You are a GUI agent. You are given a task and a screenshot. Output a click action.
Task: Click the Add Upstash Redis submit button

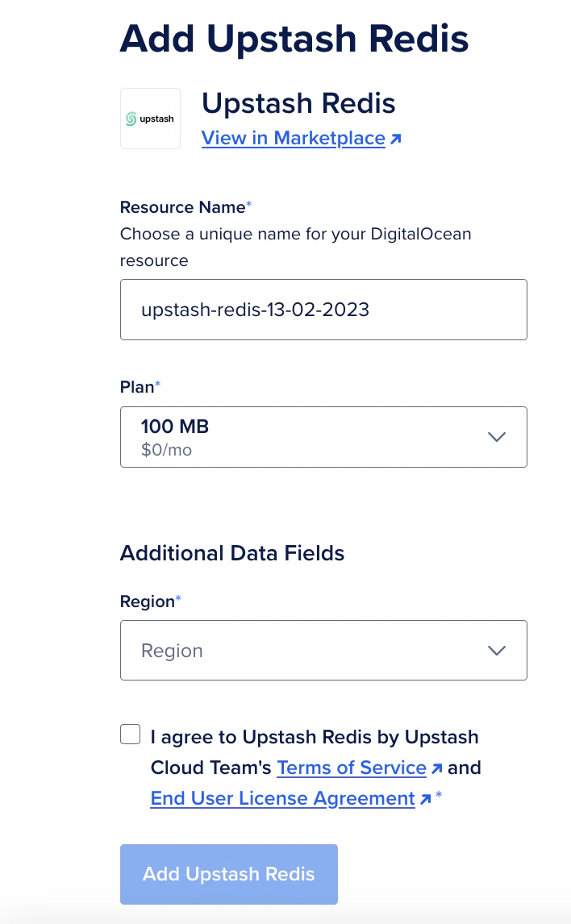pyautogui.click(x=228, y=874)
